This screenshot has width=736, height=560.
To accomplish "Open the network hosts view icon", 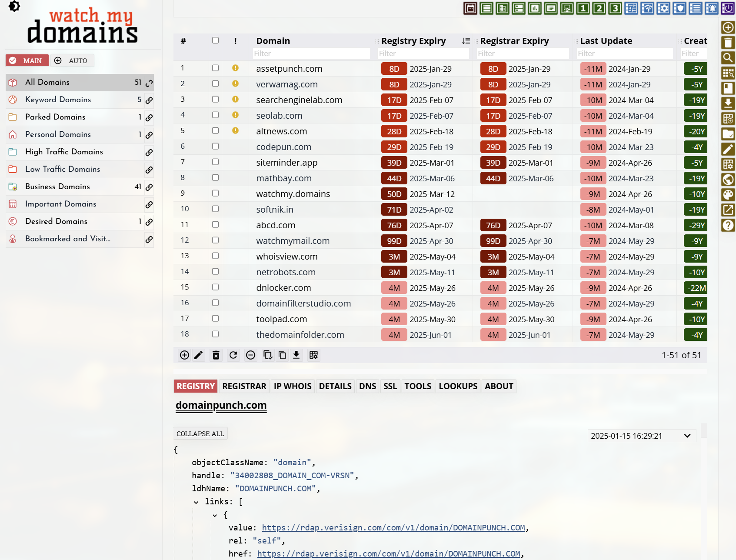I will tap(566, 8).
